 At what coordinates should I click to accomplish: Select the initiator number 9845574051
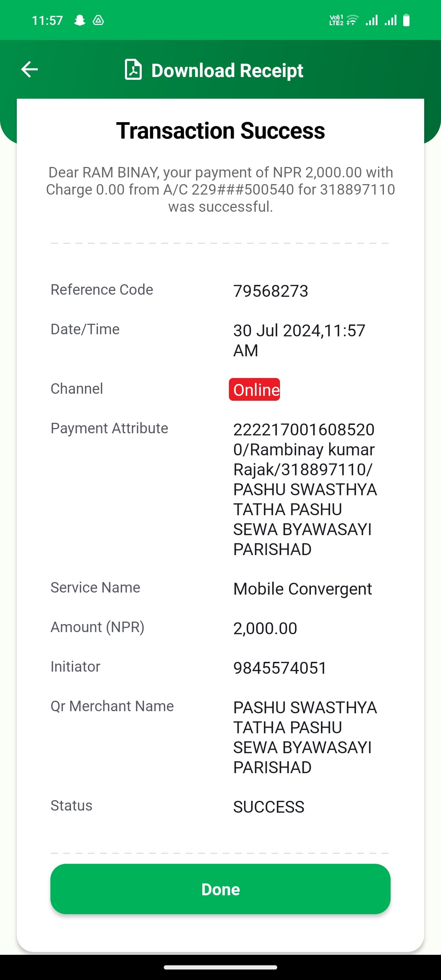(x=280, y=668)
